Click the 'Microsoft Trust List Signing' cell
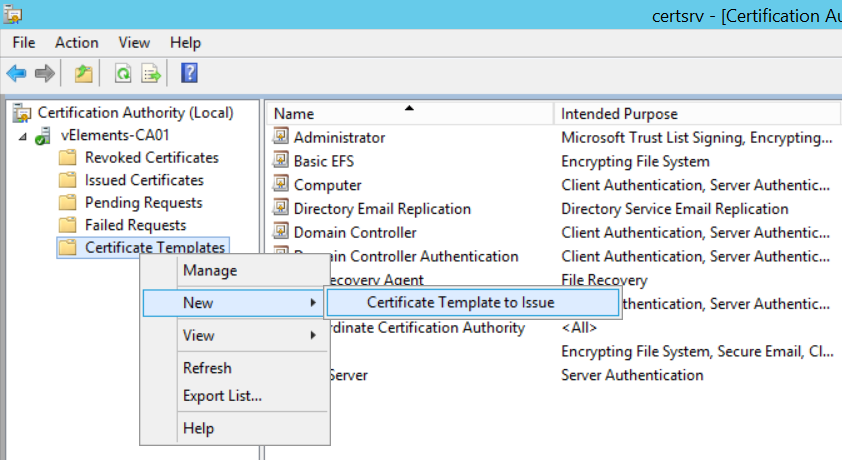 697,138
